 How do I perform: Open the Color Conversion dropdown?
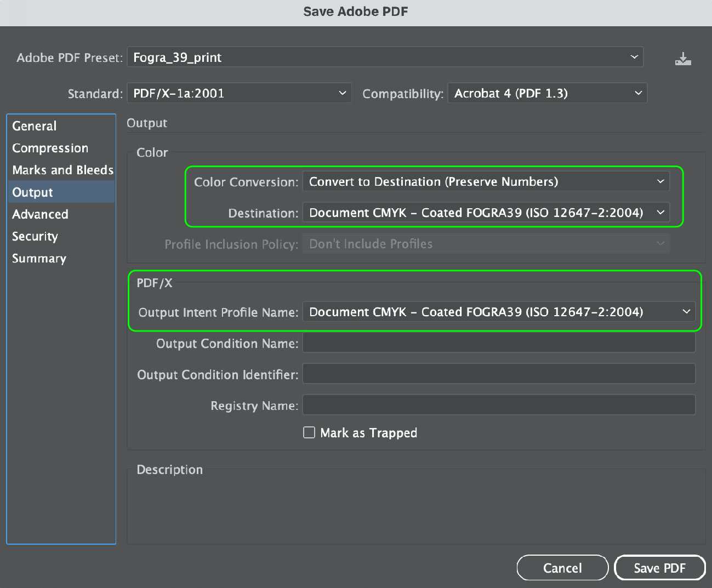click(x=486, y=181)
